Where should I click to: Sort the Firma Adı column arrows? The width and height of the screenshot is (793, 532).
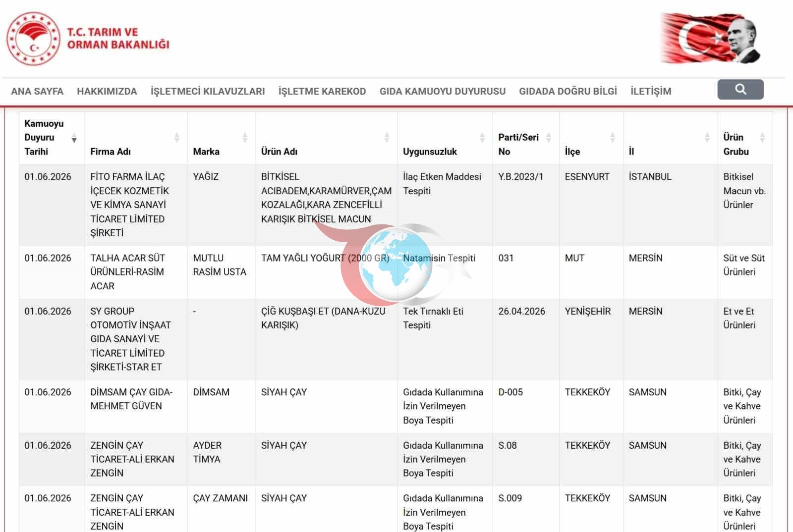[177, 138]
